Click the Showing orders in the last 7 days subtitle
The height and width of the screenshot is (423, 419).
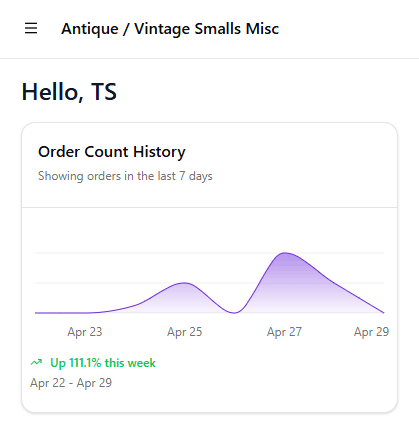125,176
